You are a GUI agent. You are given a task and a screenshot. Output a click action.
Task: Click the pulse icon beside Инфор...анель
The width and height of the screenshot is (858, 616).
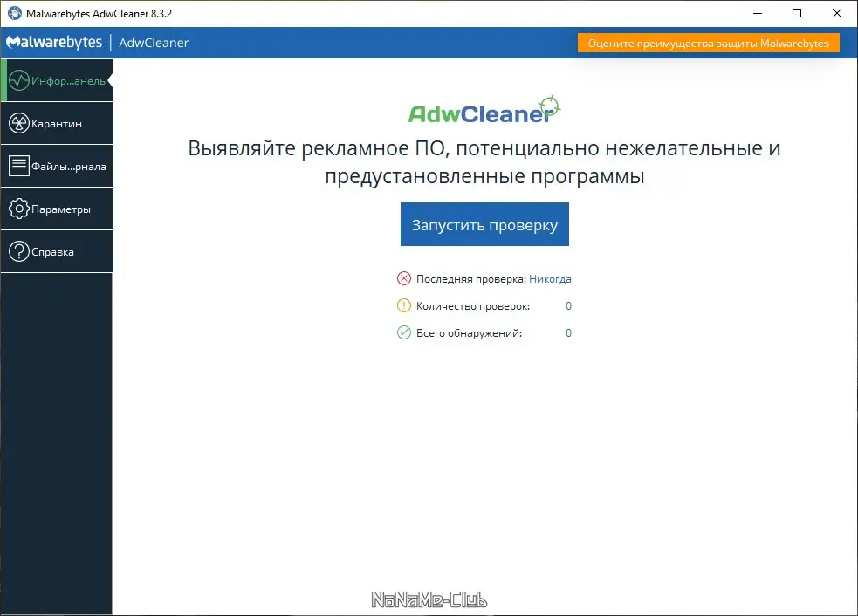coord(19,80)
